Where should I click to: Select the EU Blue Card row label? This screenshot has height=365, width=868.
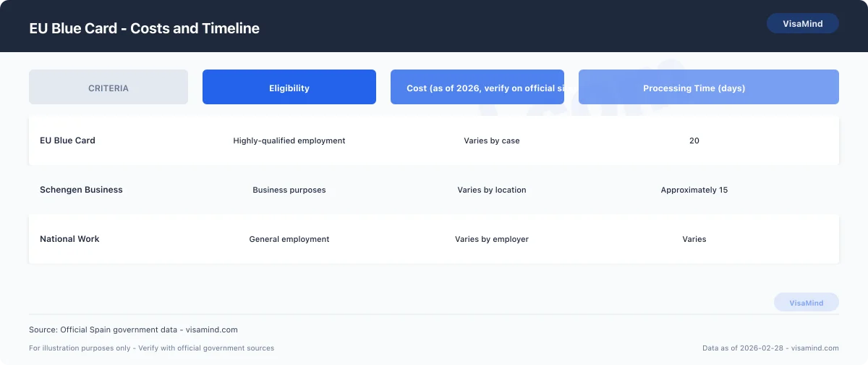coord(67,140)
